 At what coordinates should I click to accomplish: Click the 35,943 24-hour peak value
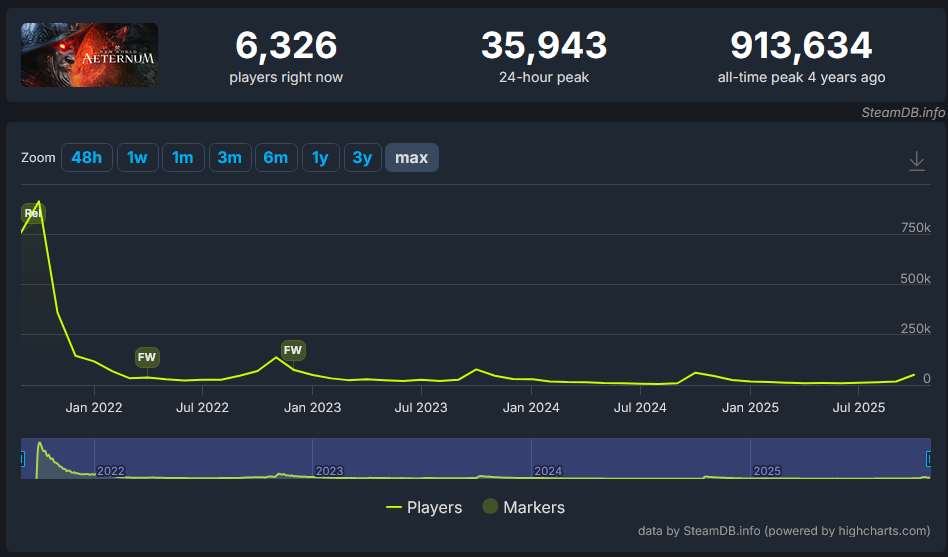tap(544, 45)
